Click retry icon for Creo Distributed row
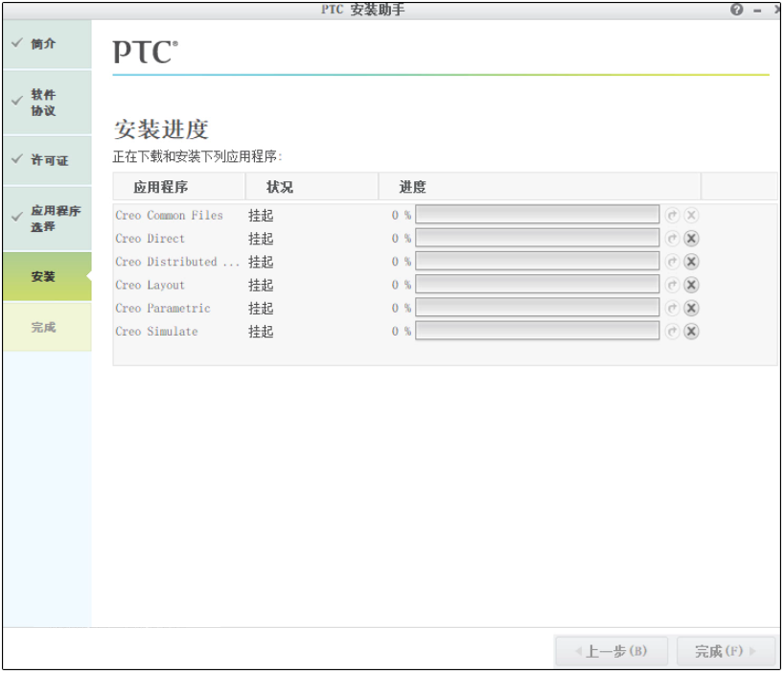Viewport: 784px width, 674px height. pyautogui.click(x=673, y=262)
